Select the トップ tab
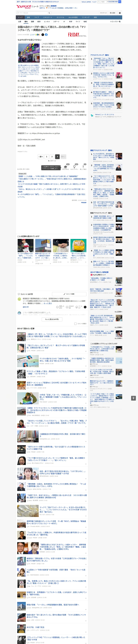Screen dimensions: 138x644 click(20, 17)
